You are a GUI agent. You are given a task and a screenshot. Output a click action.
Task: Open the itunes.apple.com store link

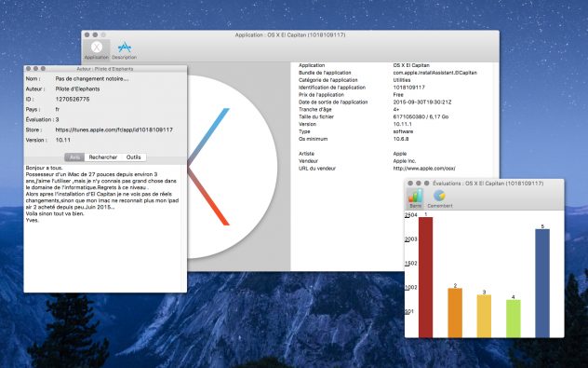[114, 129]
